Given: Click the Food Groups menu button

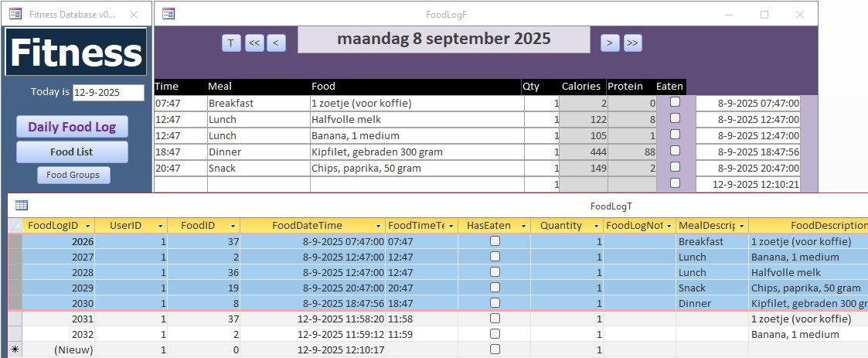Looking at the screenshot, I should pyautogui.click(x=73, y=175).
